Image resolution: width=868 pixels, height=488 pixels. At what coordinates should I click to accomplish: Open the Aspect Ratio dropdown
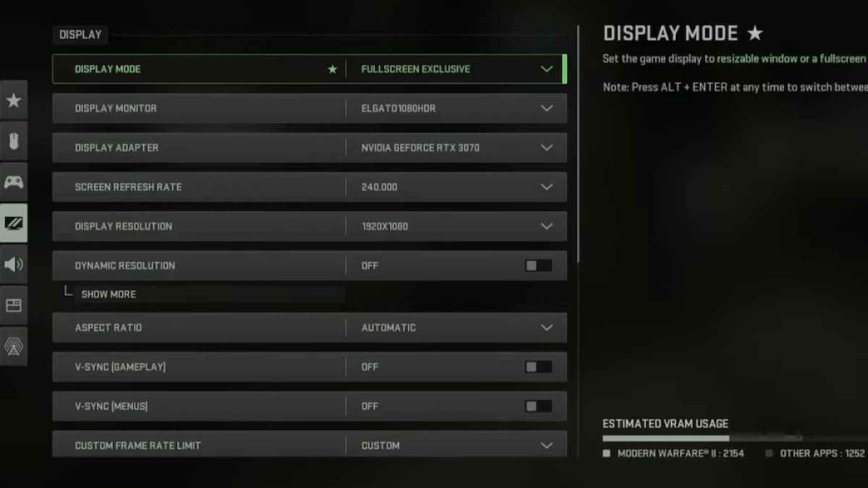[x=310, y=328]
